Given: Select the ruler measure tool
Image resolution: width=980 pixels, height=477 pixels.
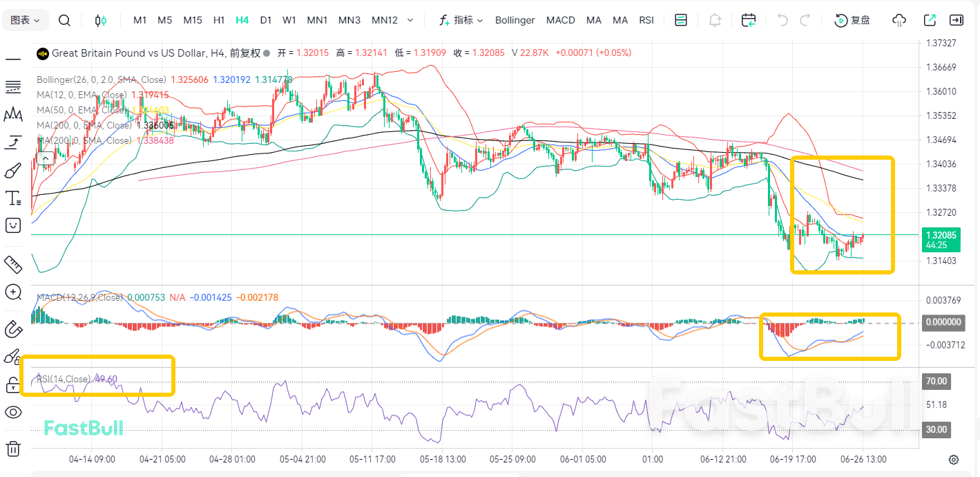Looking at the screenshot, I should tap(12, 263).
